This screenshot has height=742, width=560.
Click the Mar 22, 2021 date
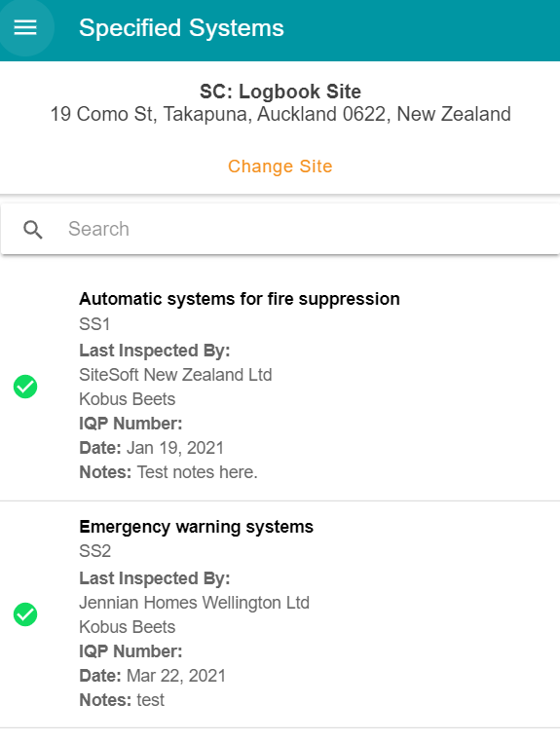pyautogui.click(x=176, y=676)
